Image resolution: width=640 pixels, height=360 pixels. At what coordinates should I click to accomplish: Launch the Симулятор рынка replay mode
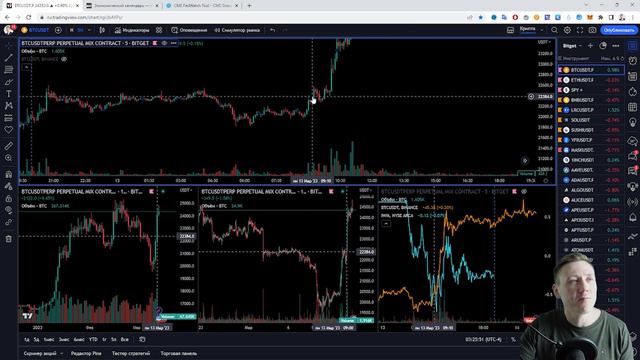pyautogui.click(x=237, y=30)
